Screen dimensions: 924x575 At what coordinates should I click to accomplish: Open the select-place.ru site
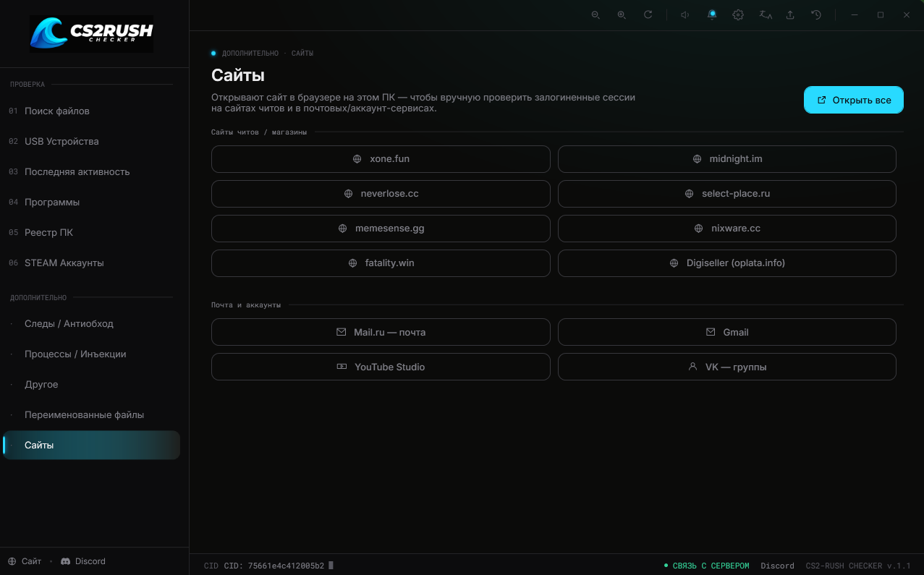(727, 194)
